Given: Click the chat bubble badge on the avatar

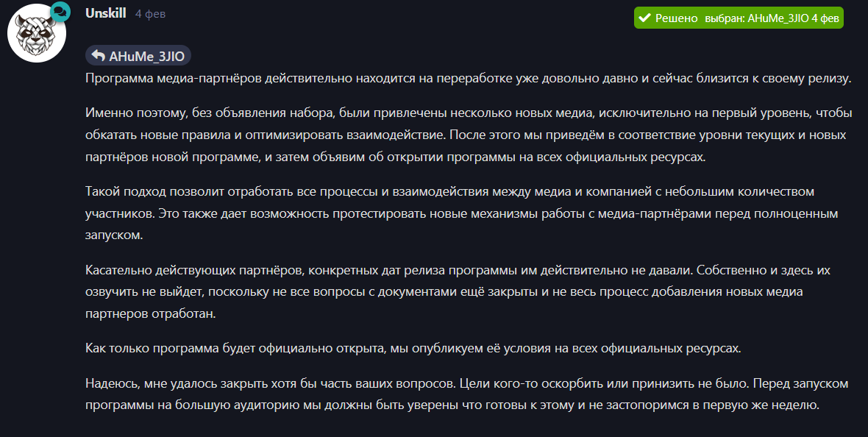Looking at the screenshot, I should (60, 12).
